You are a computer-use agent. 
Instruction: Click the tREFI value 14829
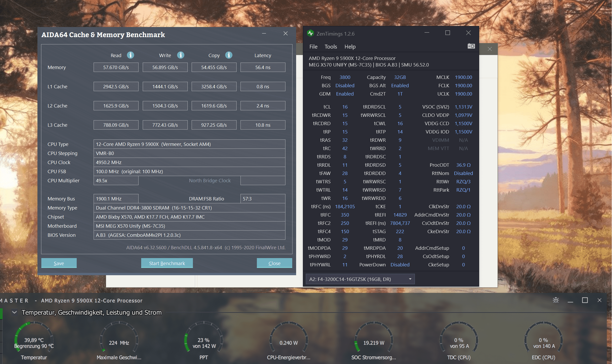click(400, 215)
